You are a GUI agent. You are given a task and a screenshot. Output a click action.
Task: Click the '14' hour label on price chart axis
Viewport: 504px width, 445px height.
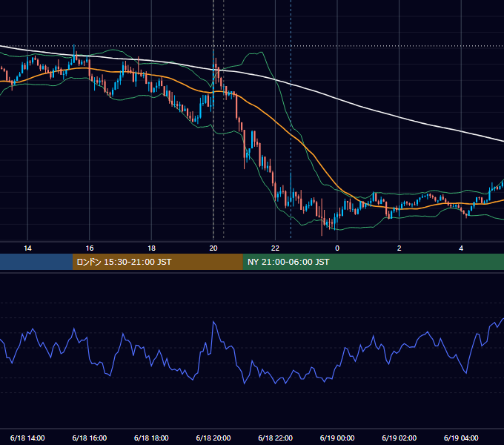pyautogui.click(x=27, y=248)
